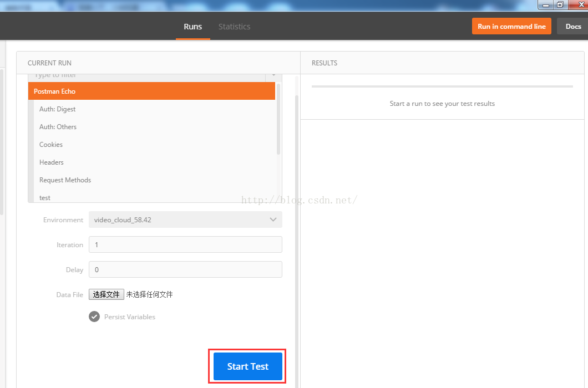Click the 选择文件 Data File chooser button
This screenshot has width=588, height=388.
[107, 295]
